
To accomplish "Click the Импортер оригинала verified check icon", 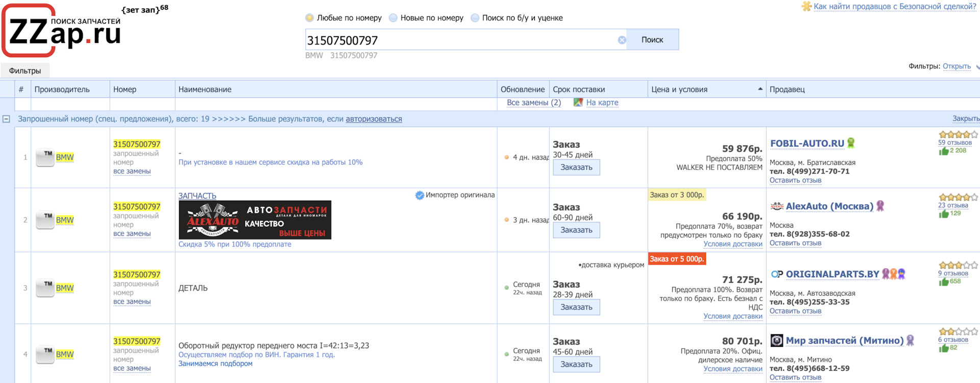I will click(420, 195).
